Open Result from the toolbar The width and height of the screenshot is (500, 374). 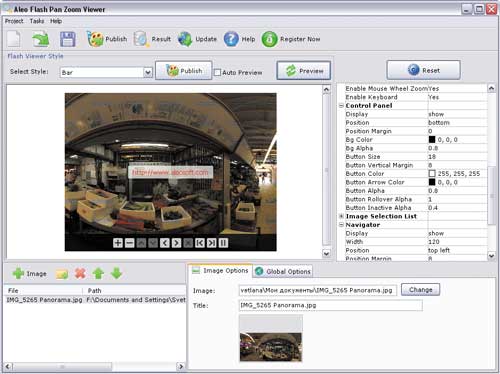152,39
